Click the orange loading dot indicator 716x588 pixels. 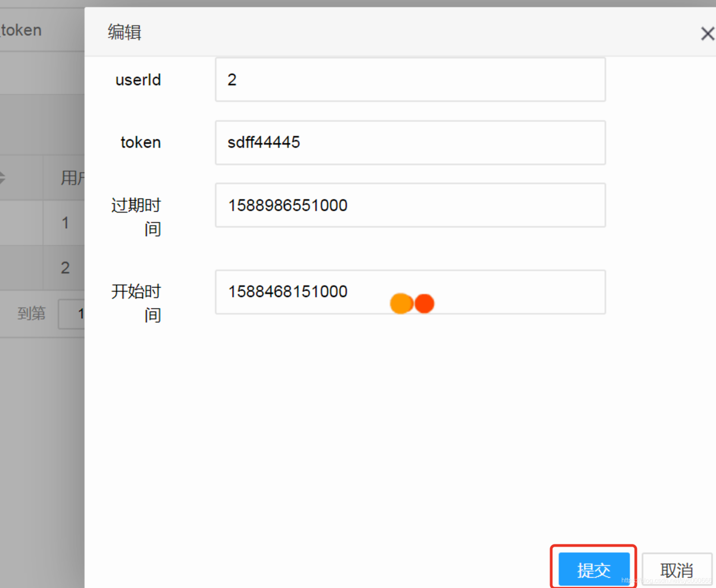[401, 303]
